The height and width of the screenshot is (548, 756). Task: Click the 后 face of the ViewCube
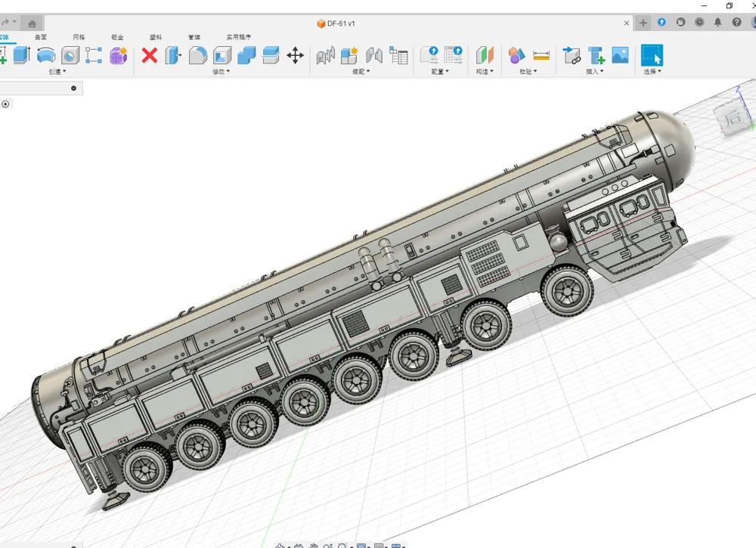733,118
